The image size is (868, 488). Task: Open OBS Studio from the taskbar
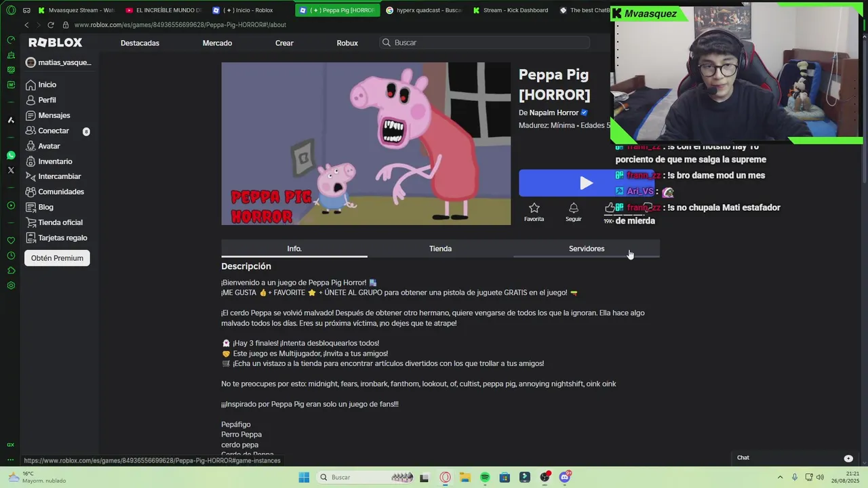545,477
